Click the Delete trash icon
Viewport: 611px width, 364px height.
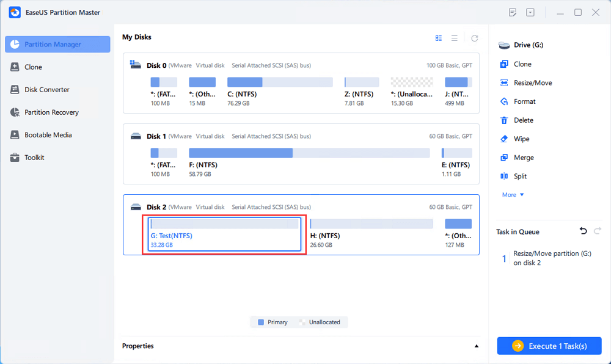coord(504,120)
